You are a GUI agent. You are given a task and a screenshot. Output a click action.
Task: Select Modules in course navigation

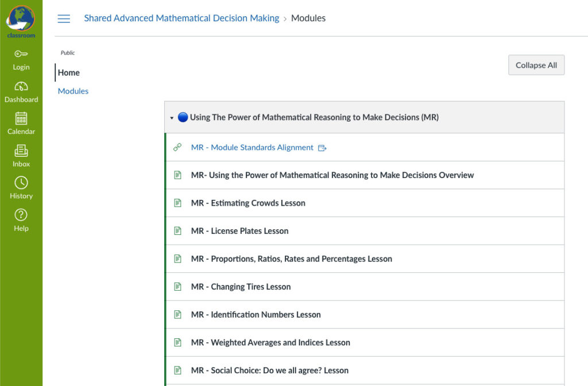tap(73, 91)
